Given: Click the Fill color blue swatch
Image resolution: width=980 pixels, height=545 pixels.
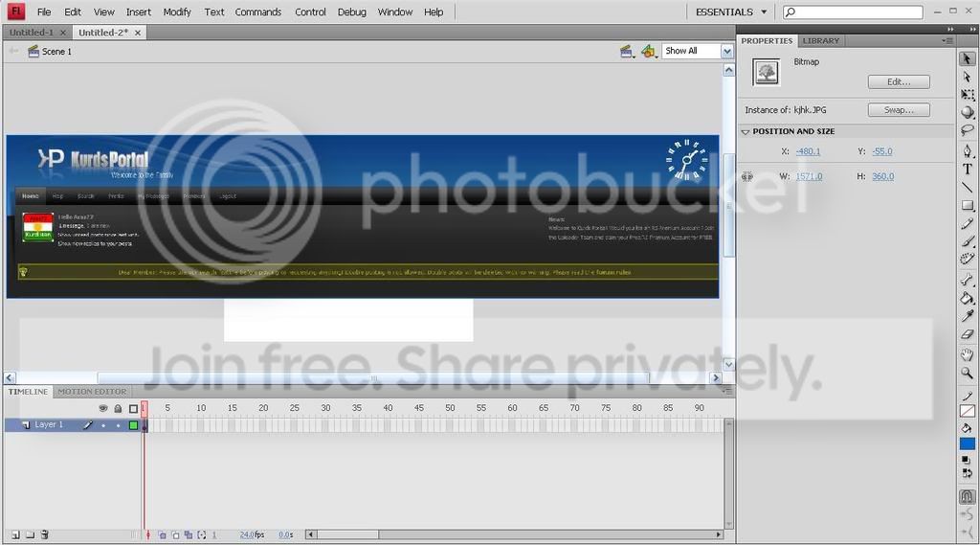Looking at the screenshot, I should (967, 443).
